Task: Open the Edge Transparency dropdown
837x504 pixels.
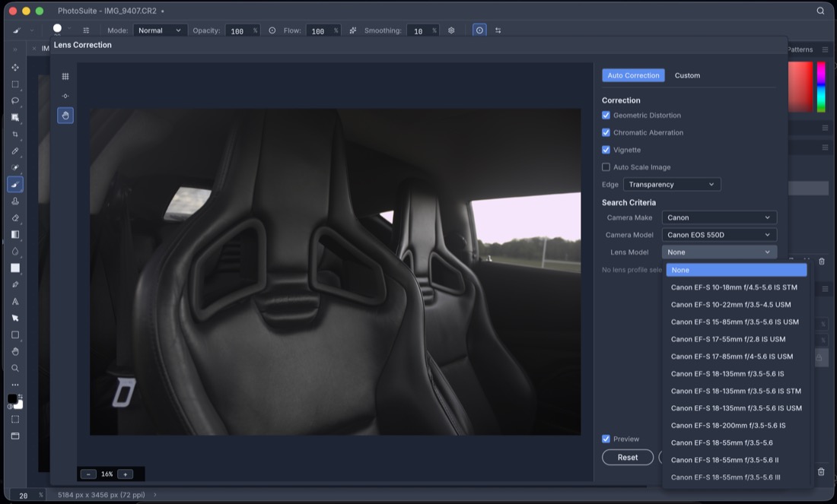Action: tap(672, 185)
